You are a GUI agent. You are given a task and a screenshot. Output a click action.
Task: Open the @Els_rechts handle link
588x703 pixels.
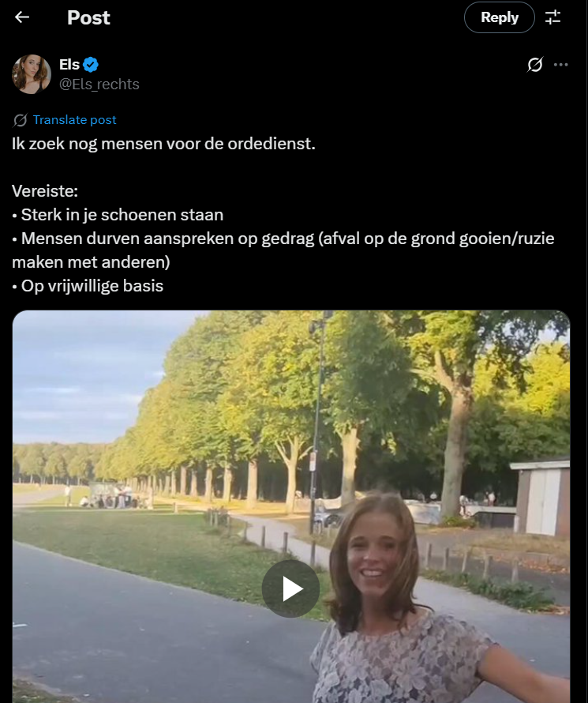click(x=99, y=85)
